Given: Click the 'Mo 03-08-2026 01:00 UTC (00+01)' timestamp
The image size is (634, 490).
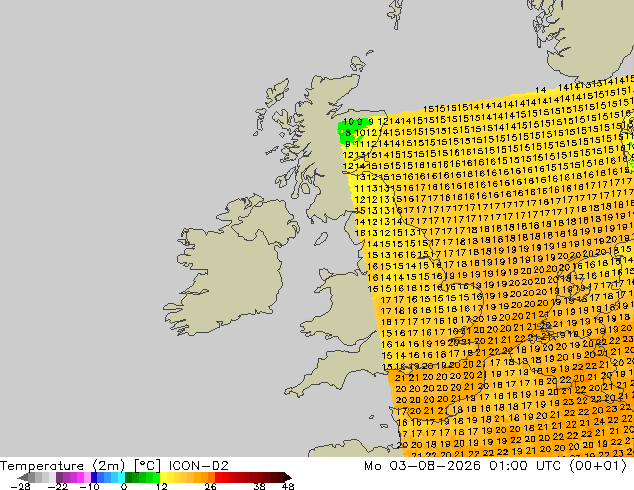Looking at the screenshot, I should coord(496,466).
